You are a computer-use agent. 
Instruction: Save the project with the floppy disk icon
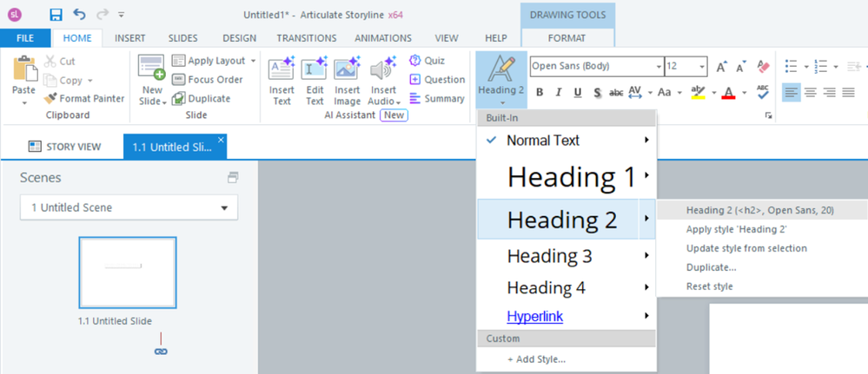point(56,14)
